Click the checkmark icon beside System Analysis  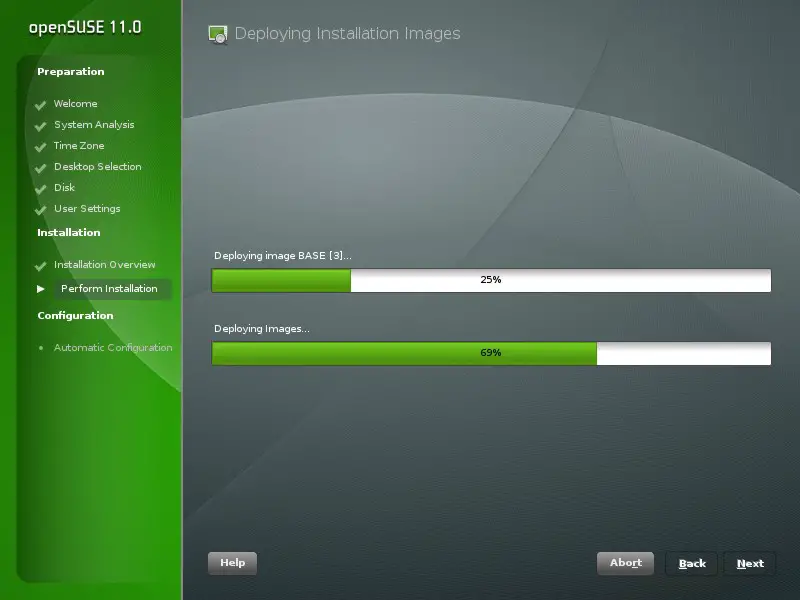click(x=41, y=126)
